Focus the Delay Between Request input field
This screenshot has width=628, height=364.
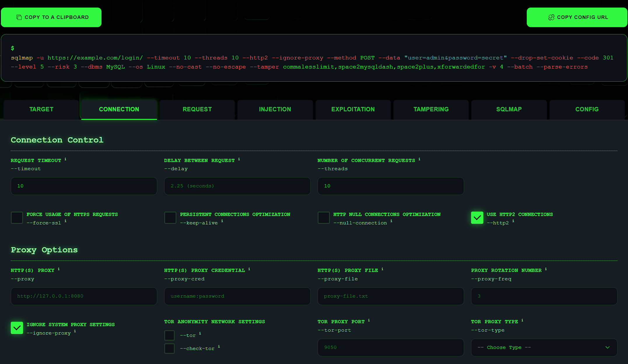[x=237, y=186]
